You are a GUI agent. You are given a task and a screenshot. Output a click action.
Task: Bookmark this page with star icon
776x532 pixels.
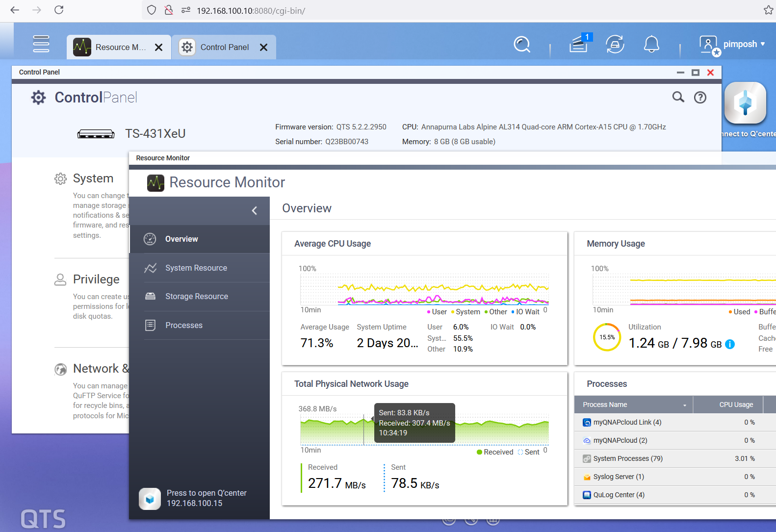pyautogui.click(x=768, y=10)
